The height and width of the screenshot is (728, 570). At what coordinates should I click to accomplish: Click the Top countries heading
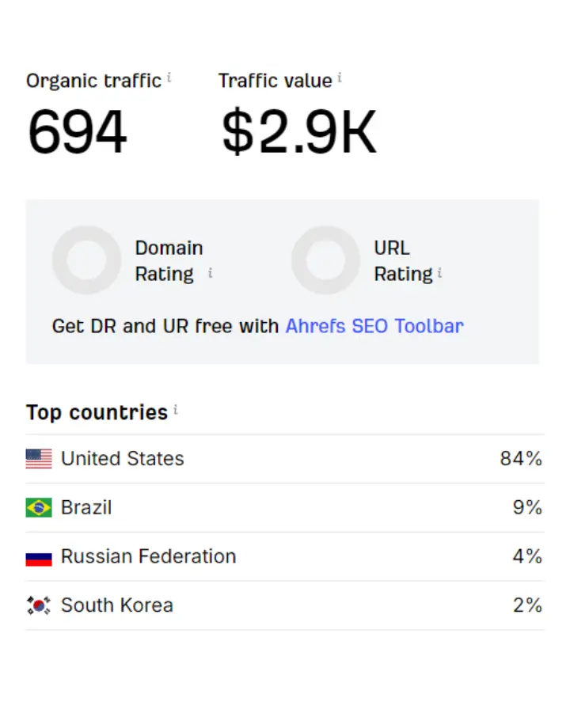tap(97, 413)
